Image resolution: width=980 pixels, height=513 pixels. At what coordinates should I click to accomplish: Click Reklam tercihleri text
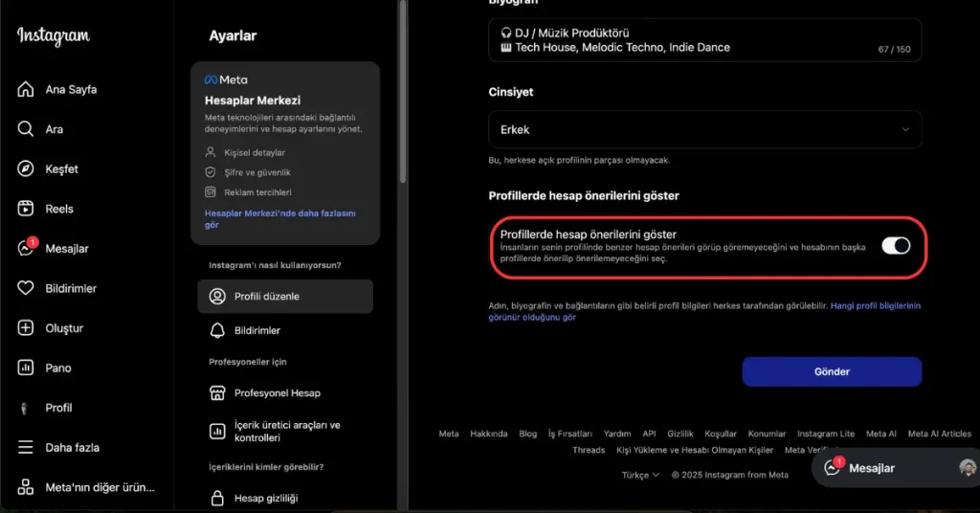[257, 192]
